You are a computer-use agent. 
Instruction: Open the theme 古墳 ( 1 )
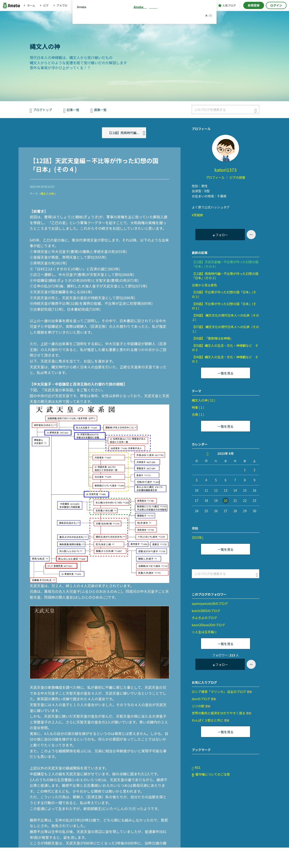pyautogui.click(x=198, y=414)
